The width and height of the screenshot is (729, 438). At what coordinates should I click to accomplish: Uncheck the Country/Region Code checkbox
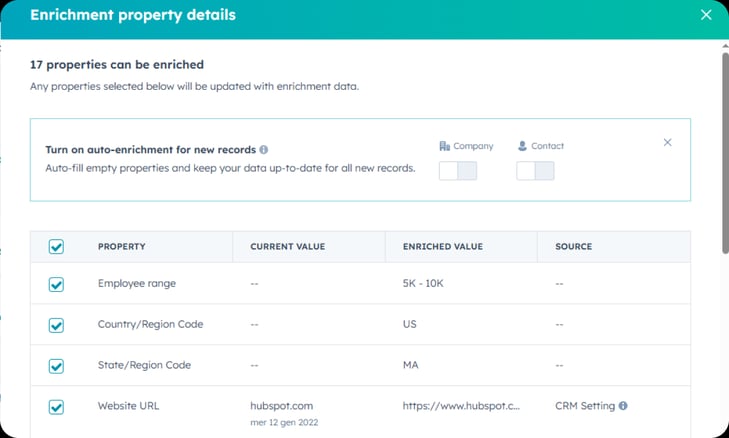point(56,325)
